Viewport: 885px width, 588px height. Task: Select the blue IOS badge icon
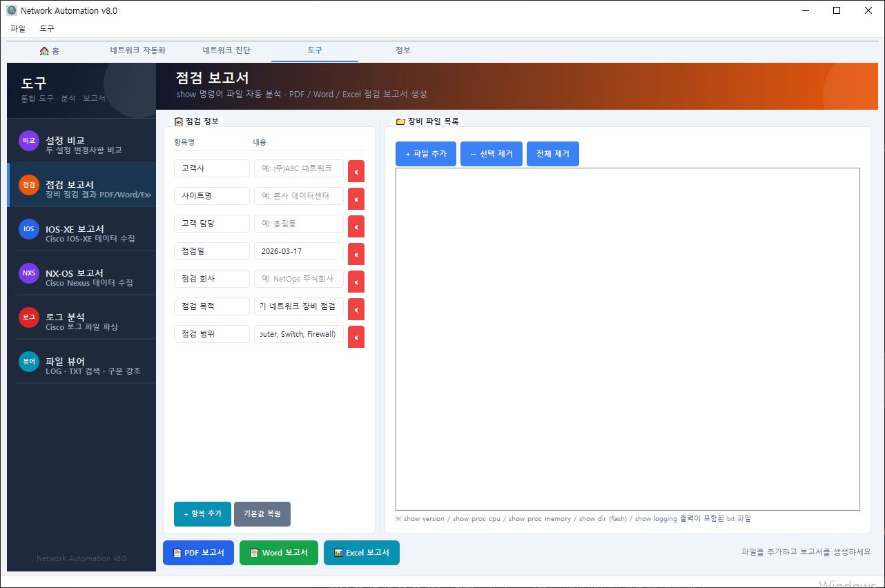coord(29,229)
